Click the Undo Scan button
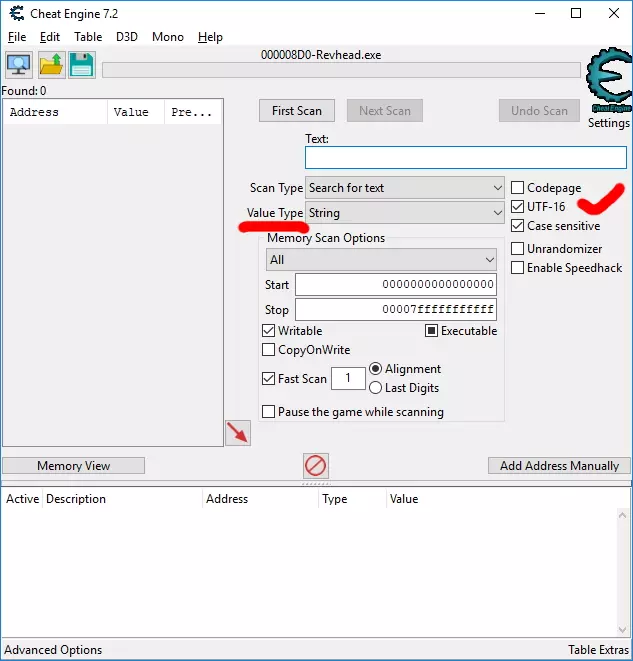Image resolution: width=633 pixels, height=661 pixels. click(539, 111)
